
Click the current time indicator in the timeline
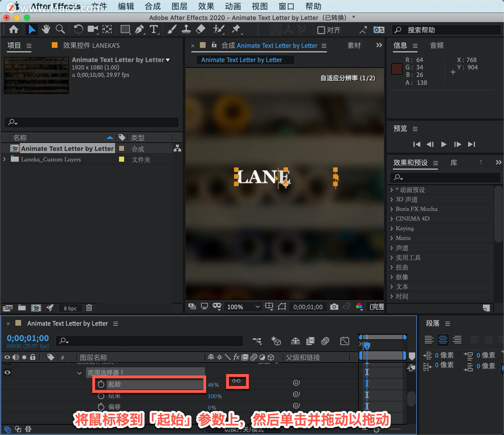[x=367, y=346]
